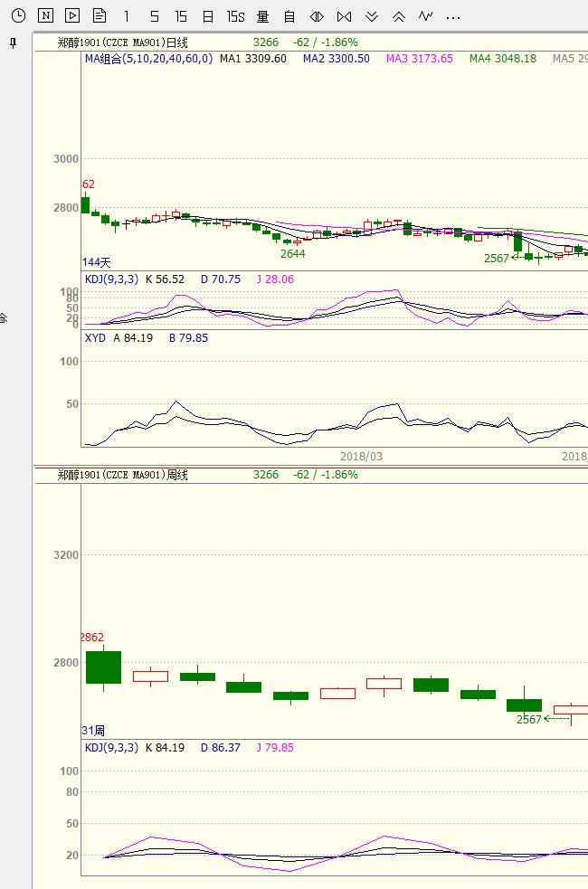Click the play-button icon in toolbar

pyautogui.click(x=72, y=16)
